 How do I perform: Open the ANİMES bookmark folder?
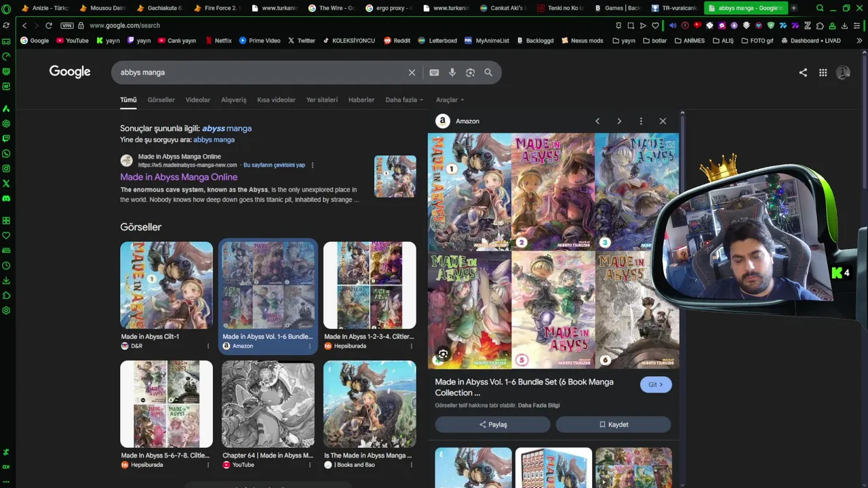click(690, 41)
